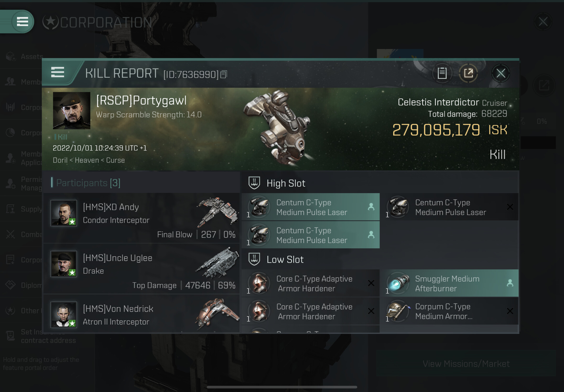The height and width of the screenshot is (392, 564).
Task: Click the Low Slot shield icon
Action: click(x=254, y=259)
